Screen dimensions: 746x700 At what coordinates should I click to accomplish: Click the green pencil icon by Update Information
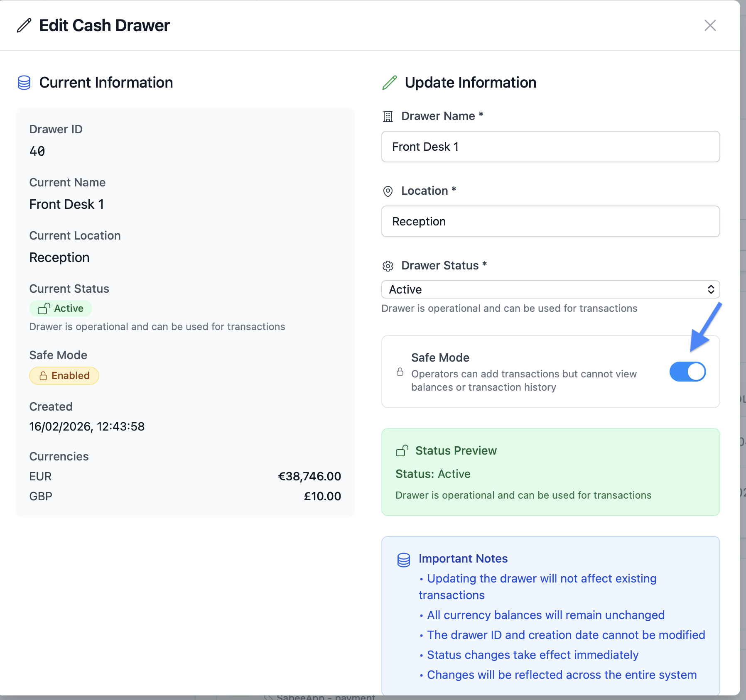click(x=390, y=83)
